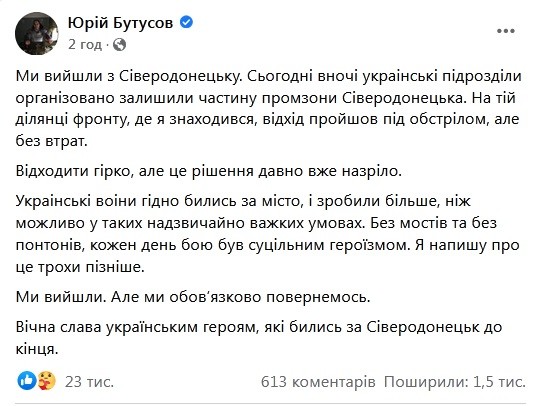Viewport: 537px width, 406px height.
Task: Open the post options three-dot menu
Action: [506, 31]
